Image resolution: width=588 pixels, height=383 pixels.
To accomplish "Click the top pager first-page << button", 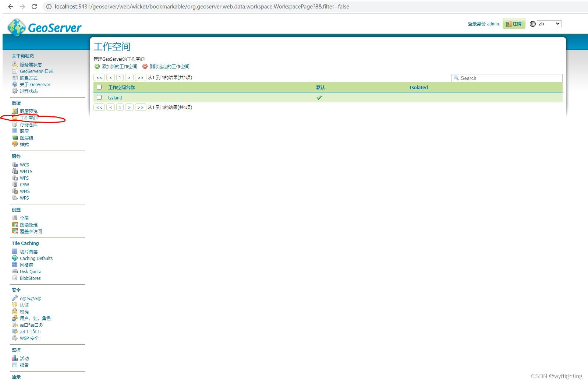I will (x=99, y=77).
